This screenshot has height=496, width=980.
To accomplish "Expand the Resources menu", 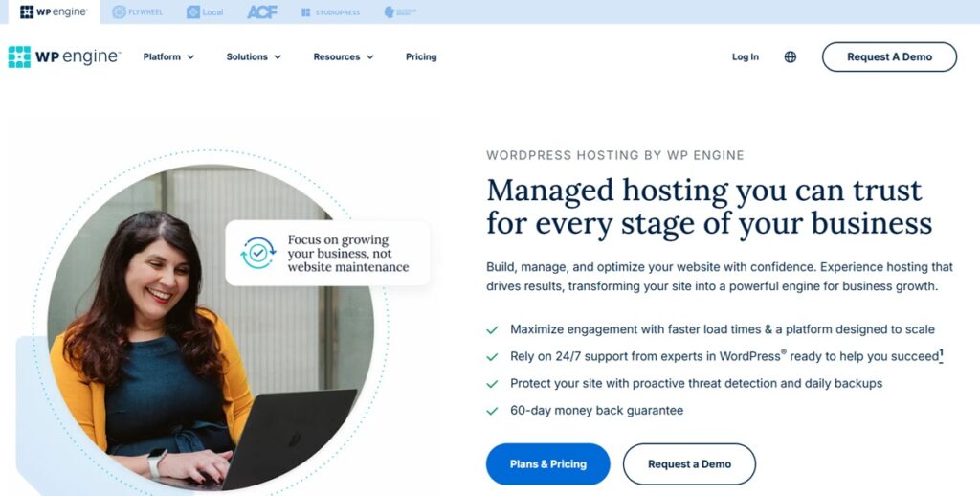I will (344, 56).
